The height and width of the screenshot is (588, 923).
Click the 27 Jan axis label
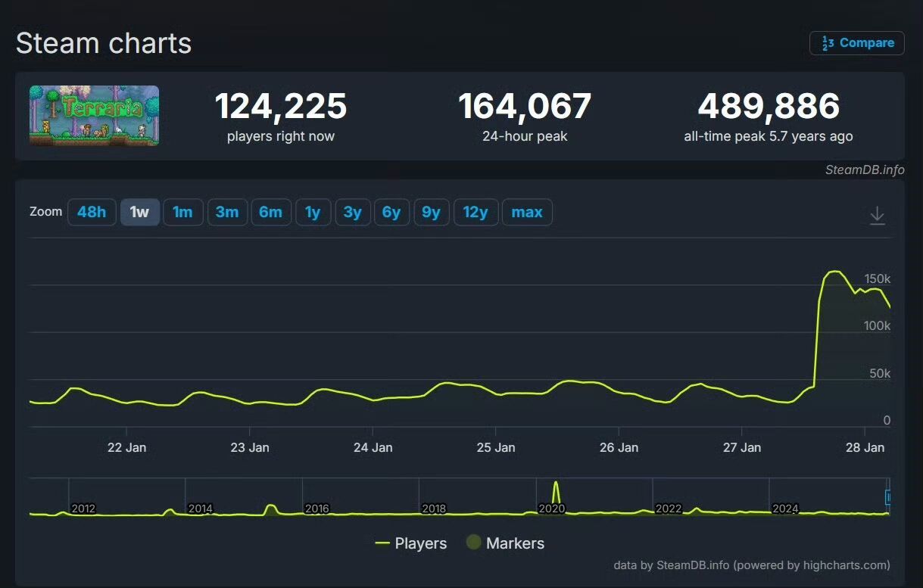click(741, 447)
